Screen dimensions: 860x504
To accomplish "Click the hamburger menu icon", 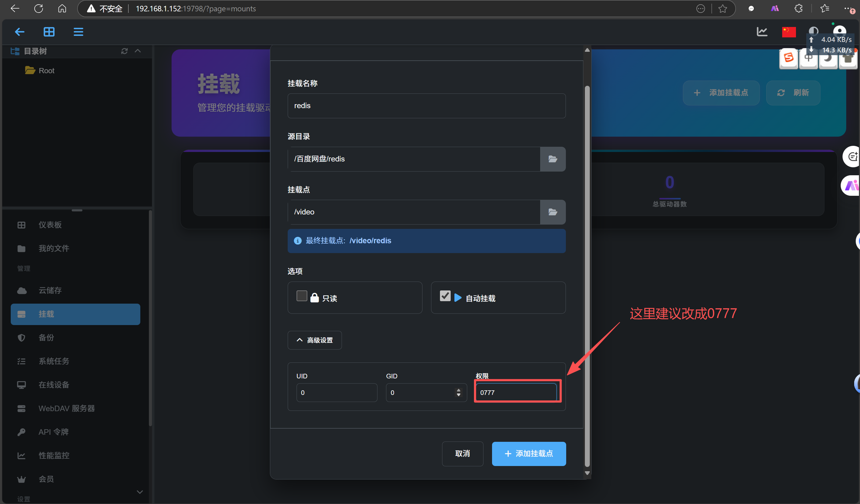I will pyautogui.click(x=78, y=32).
